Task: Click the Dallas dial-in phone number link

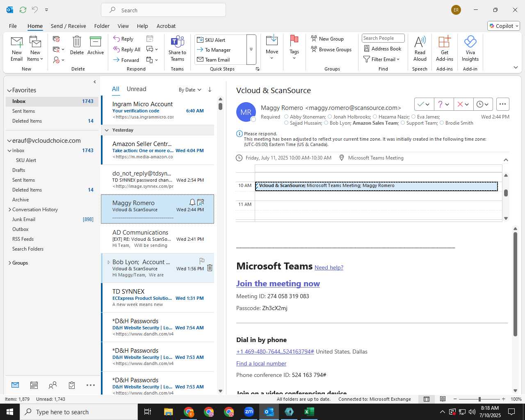Action: click(x=275, y=352)
